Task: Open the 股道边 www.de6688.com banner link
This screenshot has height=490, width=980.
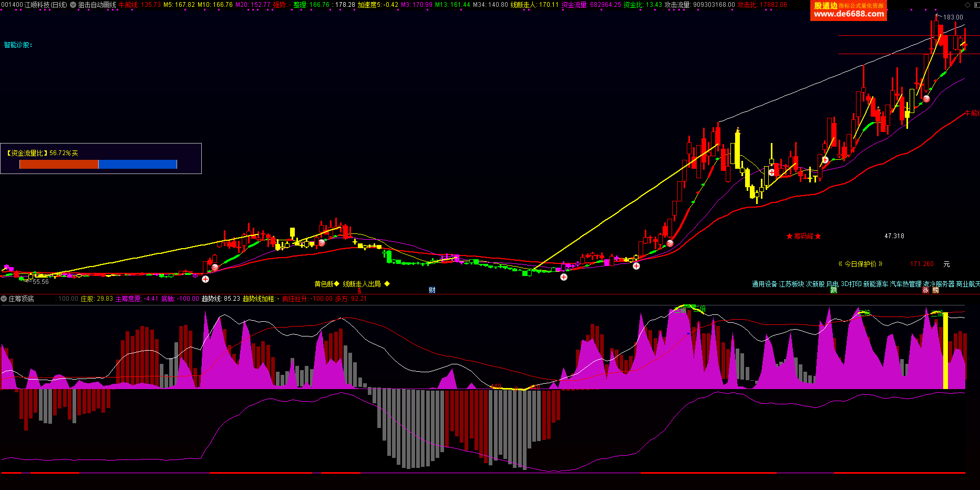Action: click(848, 11)
